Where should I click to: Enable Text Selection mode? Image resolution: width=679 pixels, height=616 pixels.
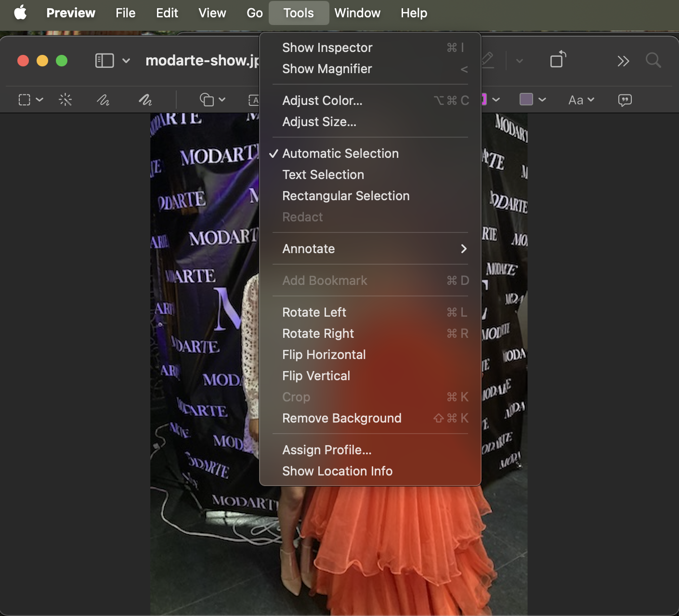click(x=323, y=175)
